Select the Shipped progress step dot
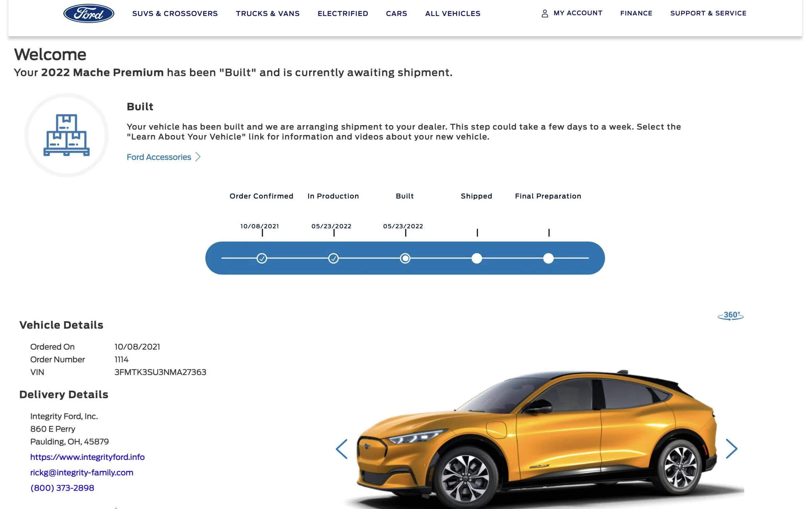 [477, 258]
